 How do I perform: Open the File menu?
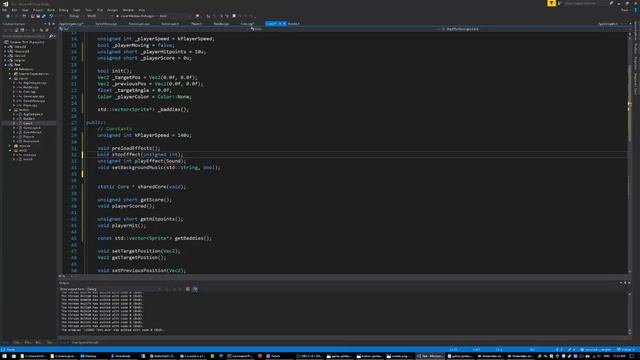[x=4, y=10]
